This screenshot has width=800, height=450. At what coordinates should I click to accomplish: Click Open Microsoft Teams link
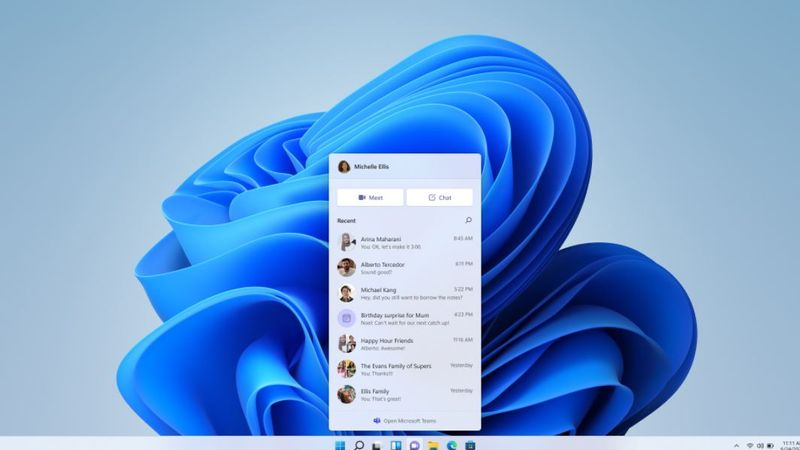tap(405, 421)
